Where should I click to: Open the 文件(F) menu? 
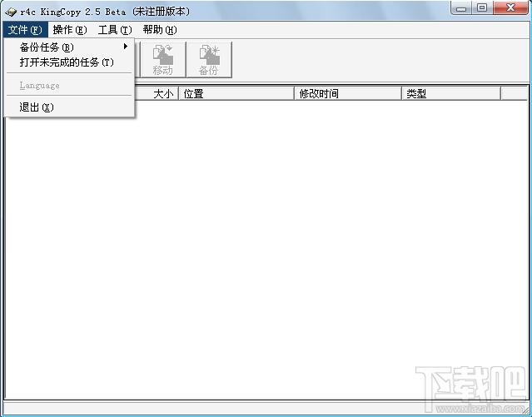click(x=25, y=30)
